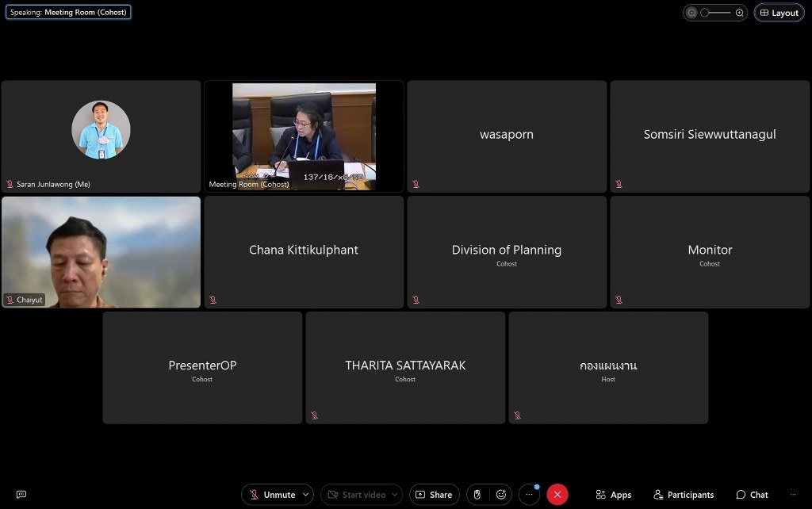
Task: Click the raise hand gesture icon
Action: 477,495
